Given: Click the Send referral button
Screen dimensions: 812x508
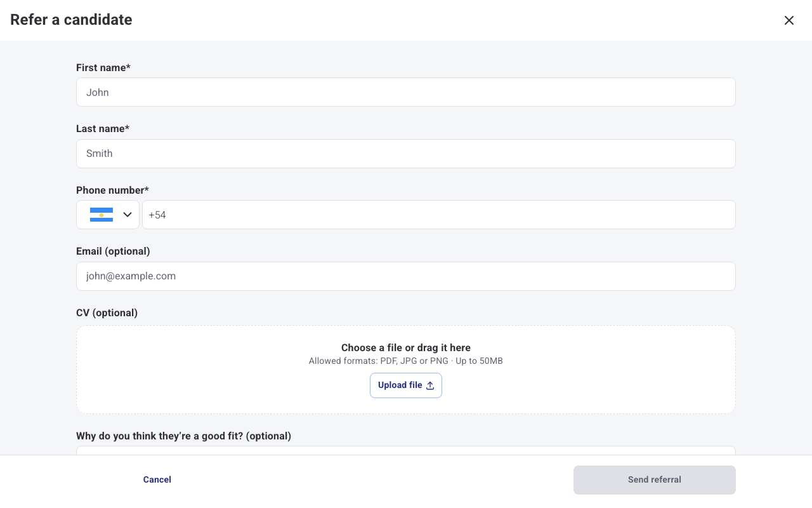Looking at the screenshot, I should (x=655, y=480).
